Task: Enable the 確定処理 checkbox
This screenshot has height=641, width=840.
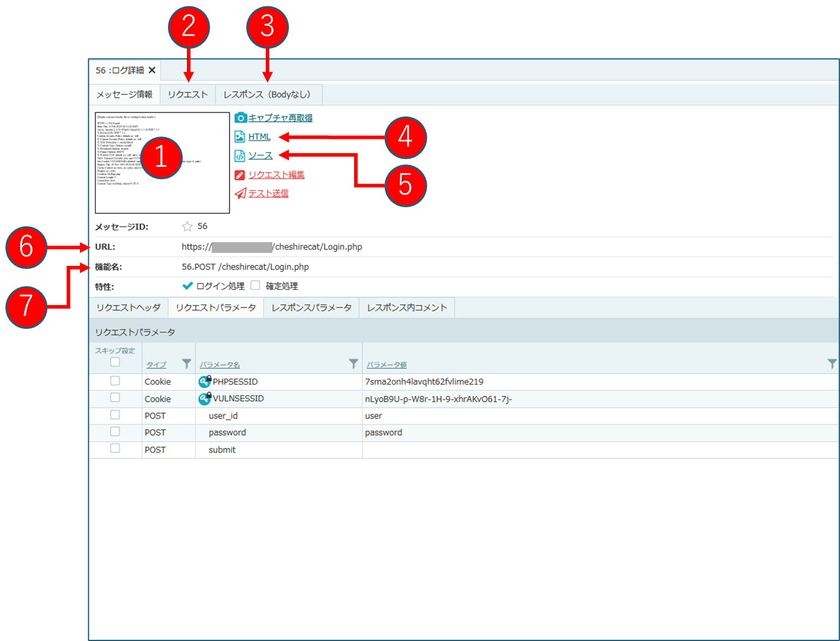Action: pyautogui.click(x=256, y=285)
